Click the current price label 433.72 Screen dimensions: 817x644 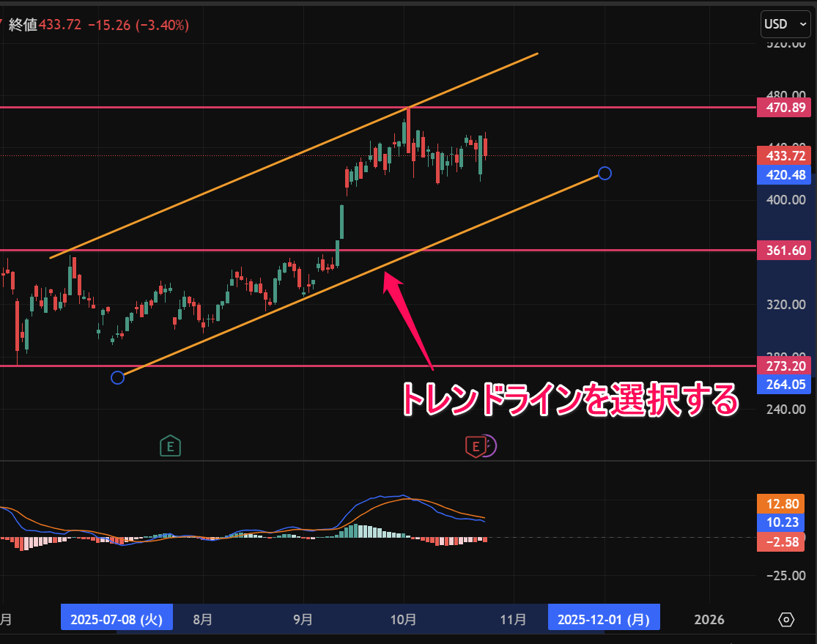pyautogui.click(x=785, y=156)
